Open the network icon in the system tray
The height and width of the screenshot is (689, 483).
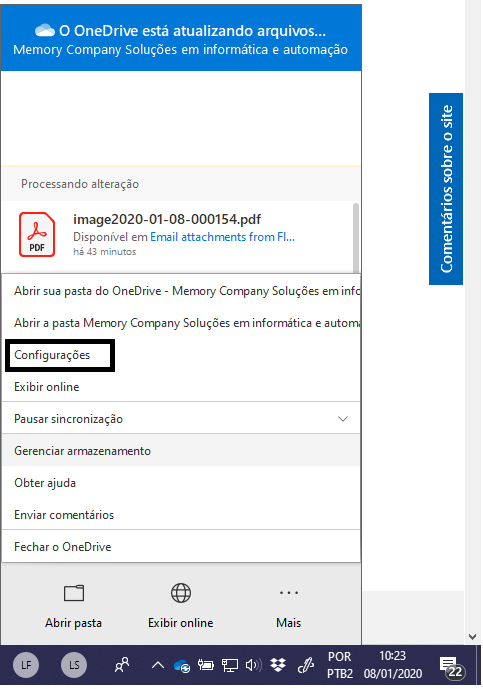click(229, 666)
